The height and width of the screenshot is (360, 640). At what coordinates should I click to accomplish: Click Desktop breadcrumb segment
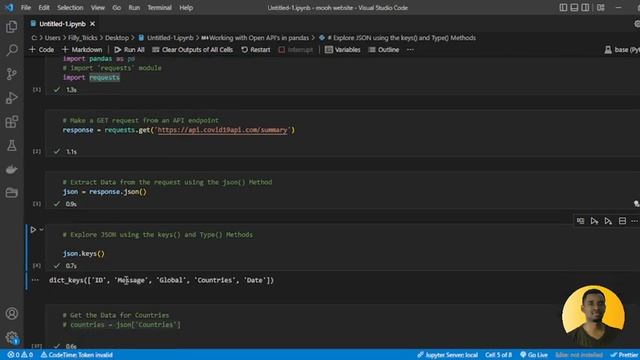pos(117,38)
